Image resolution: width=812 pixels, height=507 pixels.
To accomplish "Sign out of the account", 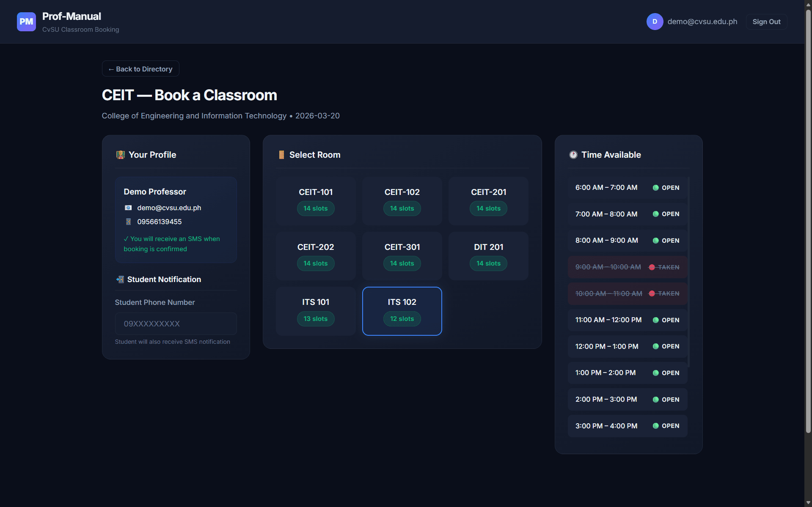I will tap(766, 22).
